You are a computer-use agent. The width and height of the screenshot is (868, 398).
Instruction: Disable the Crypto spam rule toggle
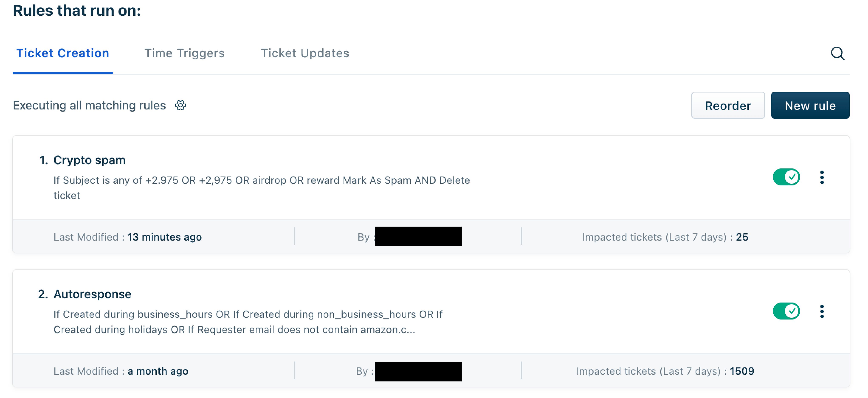786,177
